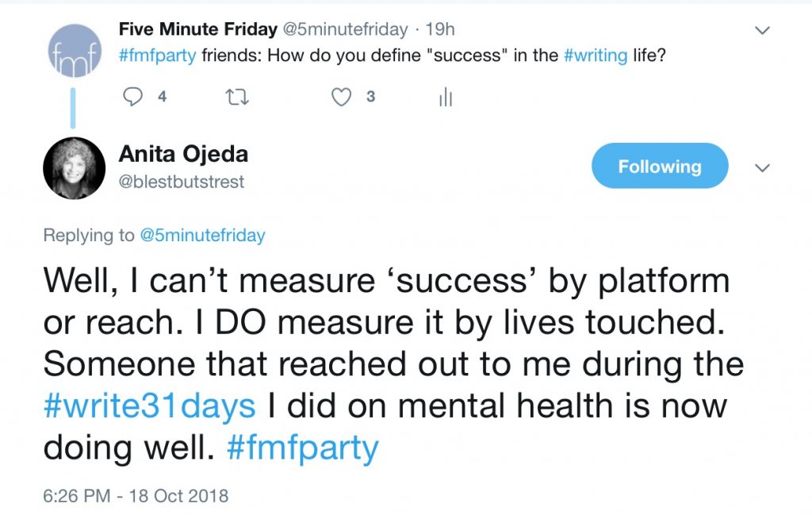Expand the Five Minute Friday tweet options chevron
Screen dimensions: 812x523
[762, 31]
